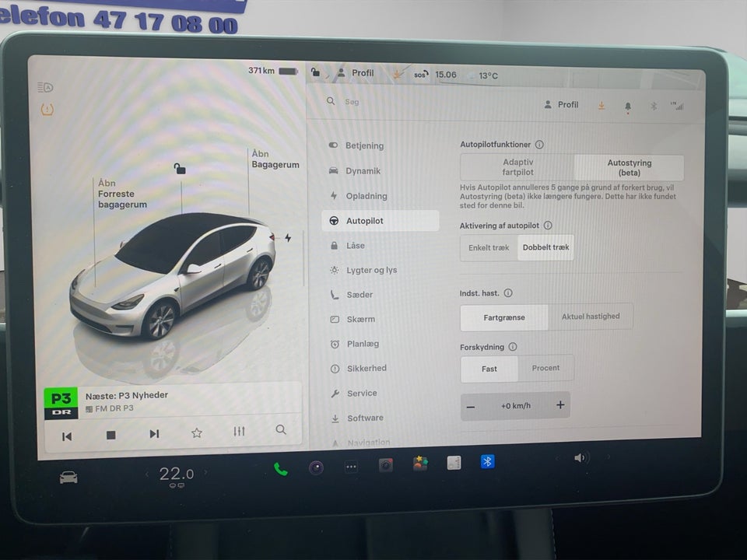Viewport: 747px width, 560px height.
Task: Set speed to Aktuel hastighed
Action: 591,317
